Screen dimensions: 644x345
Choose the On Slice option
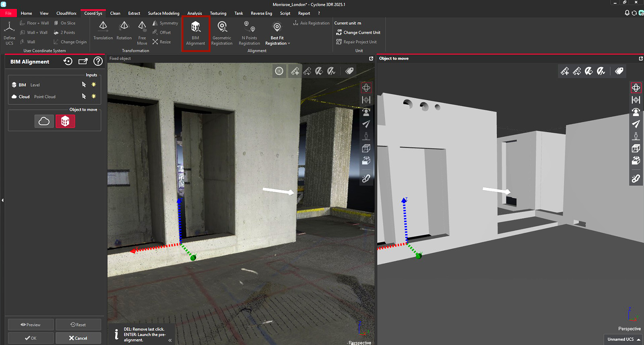(x=64, y=23)
